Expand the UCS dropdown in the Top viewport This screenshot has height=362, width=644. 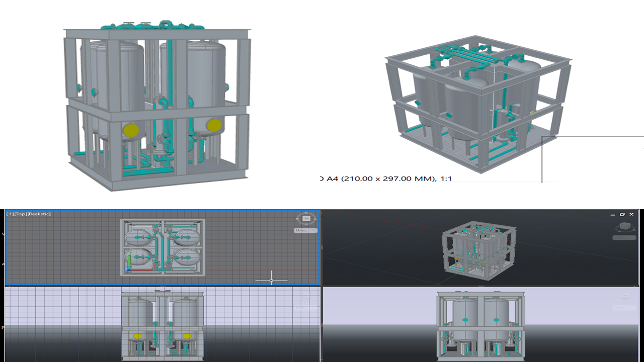[306, 230]
